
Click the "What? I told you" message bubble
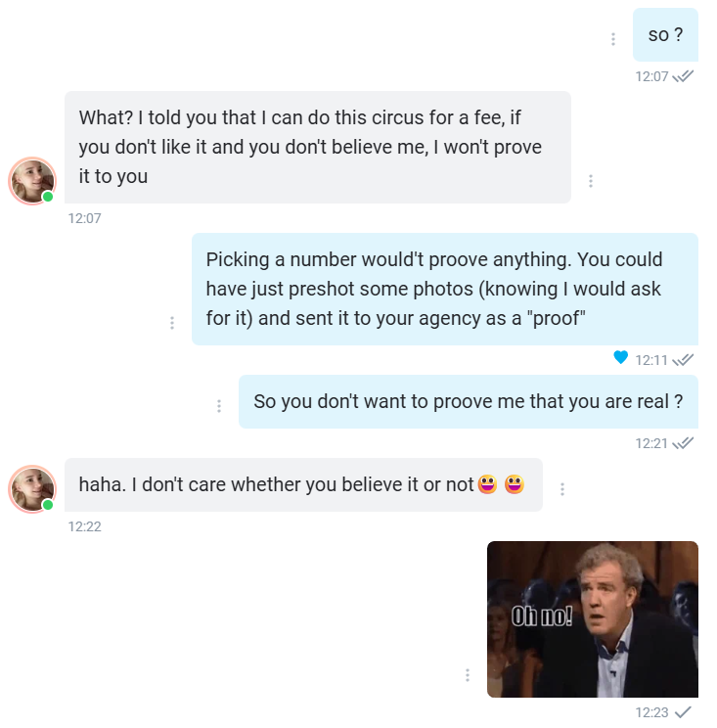(x=317, y=147)
